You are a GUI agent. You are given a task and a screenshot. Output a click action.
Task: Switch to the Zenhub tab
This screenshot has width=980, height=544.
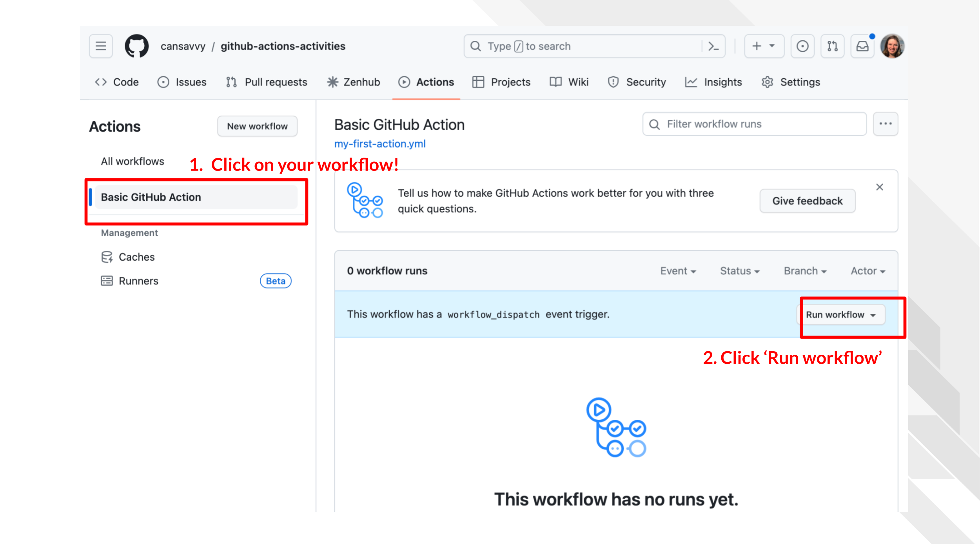click(354, 82)
